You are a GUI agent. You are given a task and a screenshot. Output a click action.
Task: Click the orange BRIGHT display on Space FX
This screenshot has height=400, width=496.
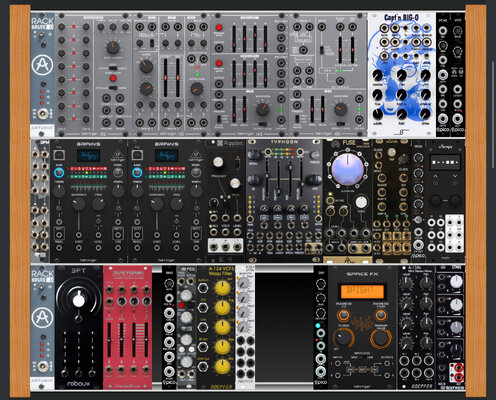[361, 291]
